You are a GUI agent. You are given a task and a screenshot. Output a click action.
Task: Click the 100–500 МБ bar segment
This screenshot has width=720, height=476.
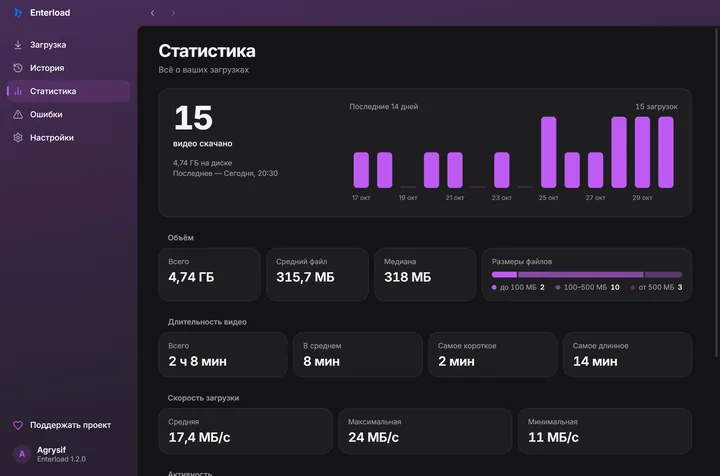(x=580, y=274)
